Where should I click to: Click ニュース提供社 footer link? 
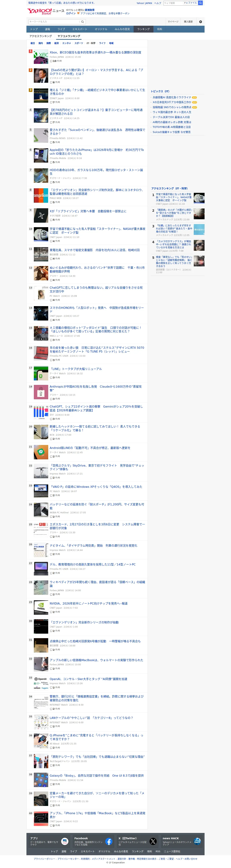click(172, 851)
